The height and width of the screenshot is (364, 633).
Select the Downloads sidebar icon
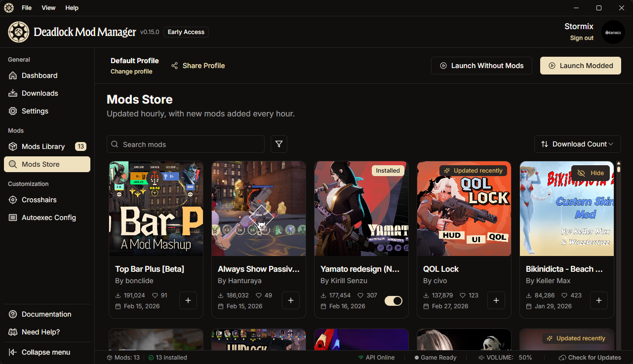coord(13,93)
